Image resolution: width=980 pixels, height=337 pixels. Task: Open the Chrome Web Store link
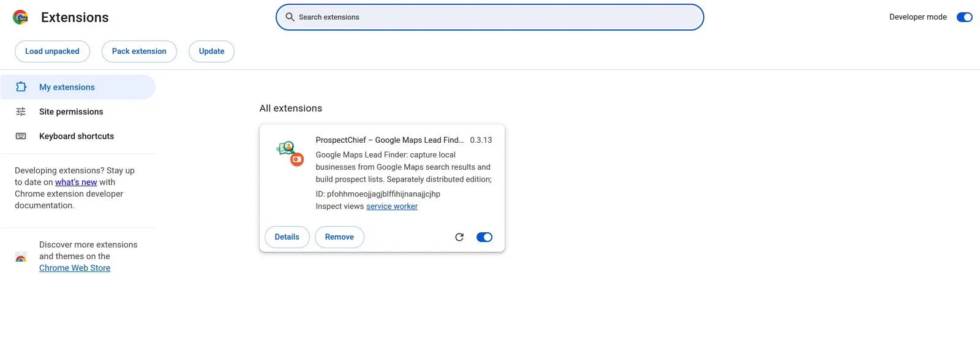point(75,268)
